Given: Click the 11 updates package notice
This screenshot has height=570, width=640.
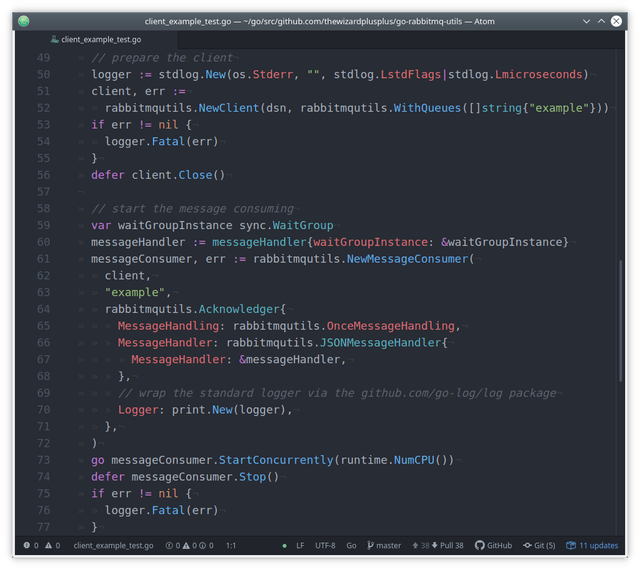Looking at the screenshot, I should click(592, 546).
